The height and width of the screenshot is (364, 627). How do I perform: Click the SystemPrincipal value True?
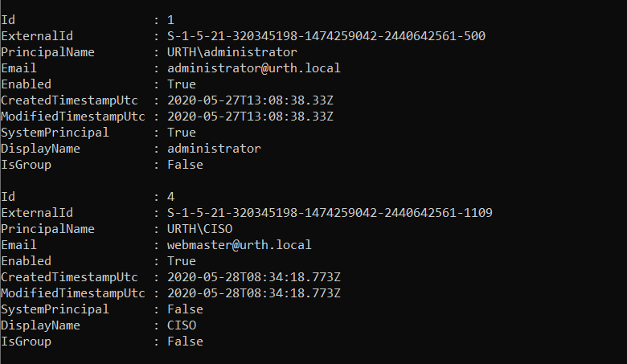click(x=182, y=133)
